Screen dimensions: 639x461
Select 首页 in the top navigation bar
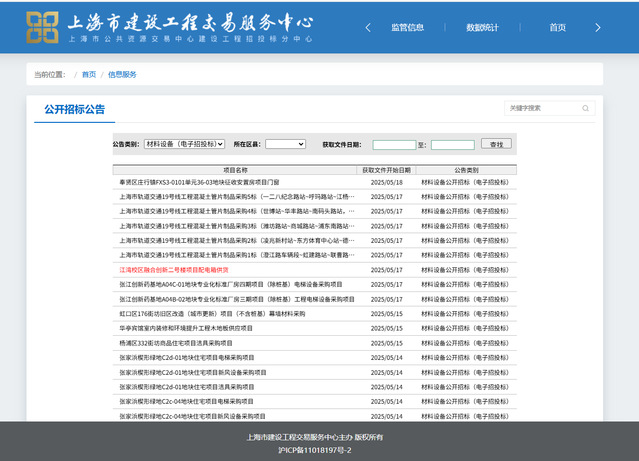(557, 27)
